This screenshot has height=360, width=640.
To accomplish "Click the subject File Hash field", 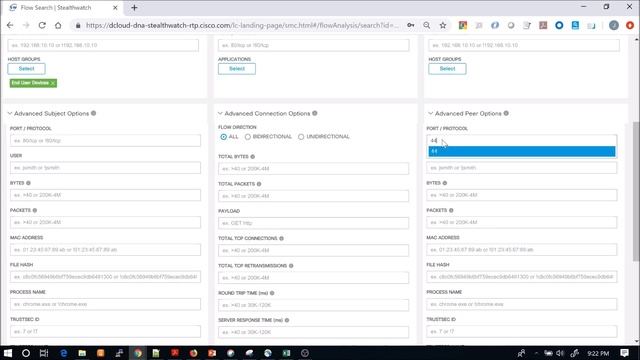I will point(105,277).
